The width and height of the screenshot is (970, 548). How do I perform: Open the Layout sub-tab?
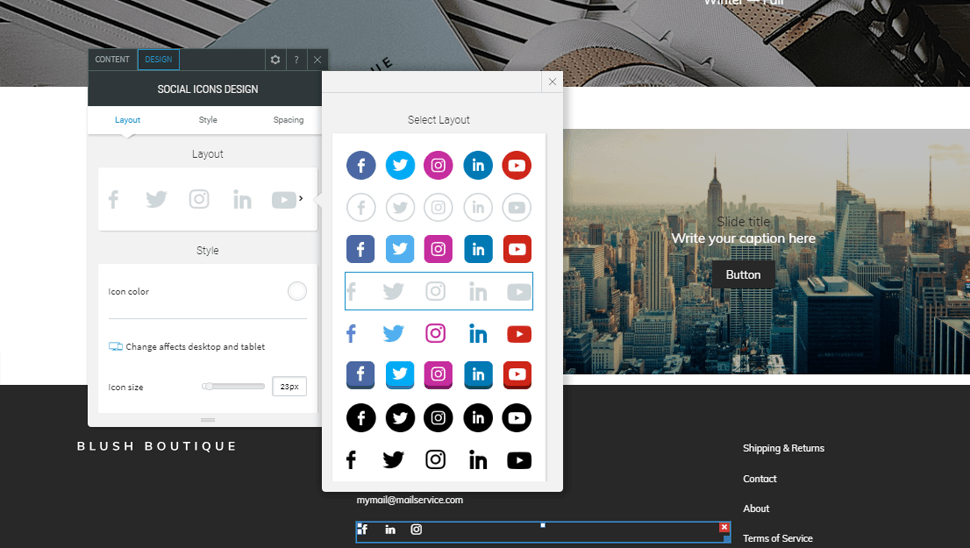[x=127, y=120]
